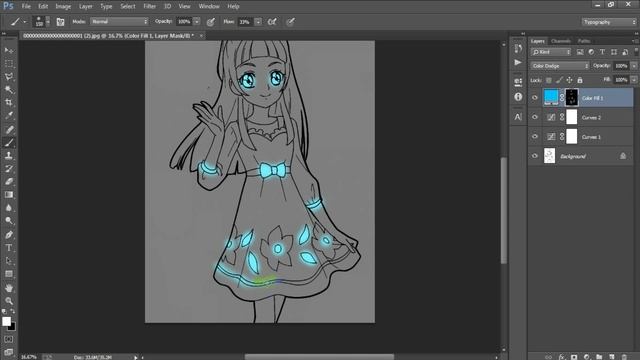Open the History panel icon
640x360 pixels.
(x=518, y=49)
